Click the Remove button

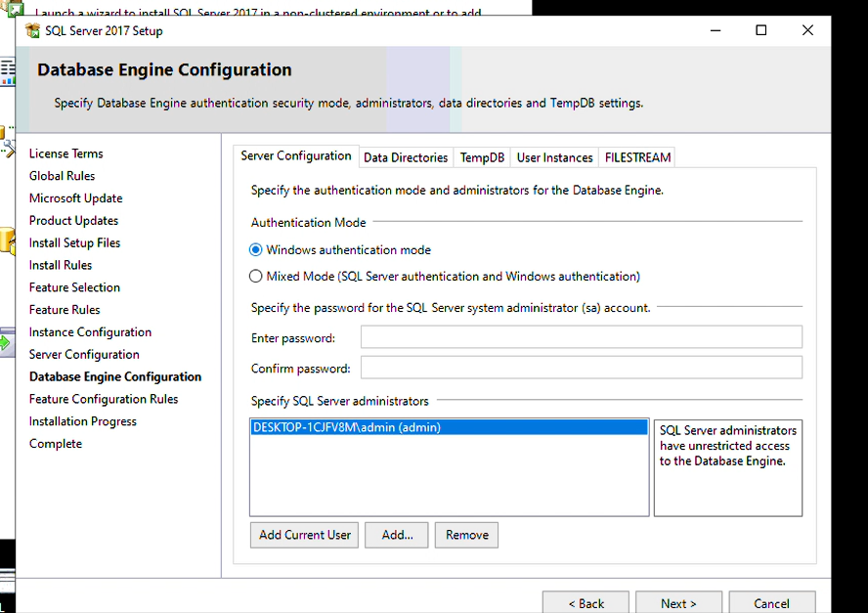[x=466, y=535]
